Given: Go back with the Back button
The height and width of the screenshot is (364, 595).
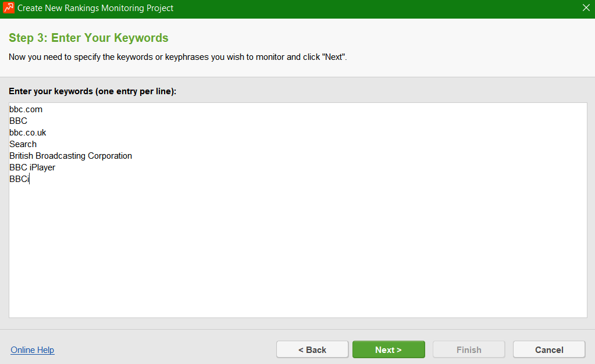Looking at the screenshot, I should [x=312, y=349].
